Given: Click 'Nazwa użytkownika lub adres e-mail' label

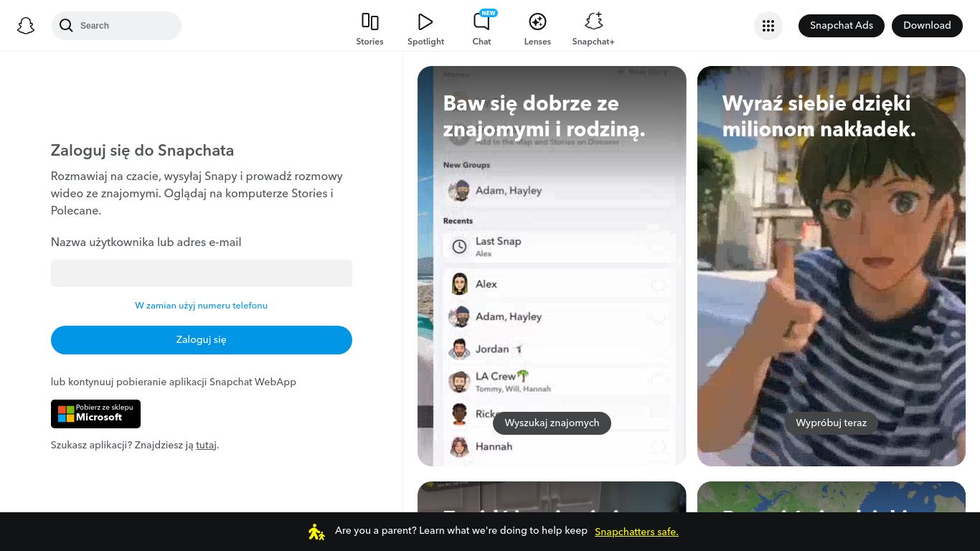Looking at the screenshot, I should [146, 242].
